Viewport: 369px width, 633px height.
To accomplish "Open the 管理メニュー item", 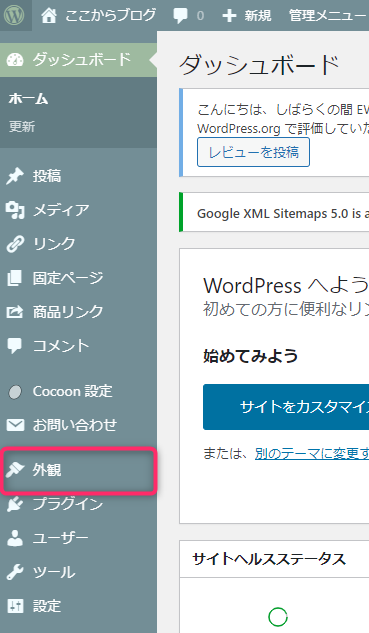I will pyautogui.click(x=327, y=16).
